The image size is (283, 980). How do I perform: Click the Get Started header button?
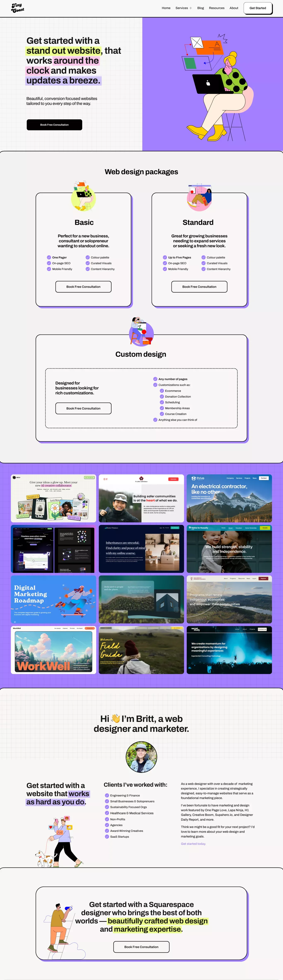(x=258, y=8)
